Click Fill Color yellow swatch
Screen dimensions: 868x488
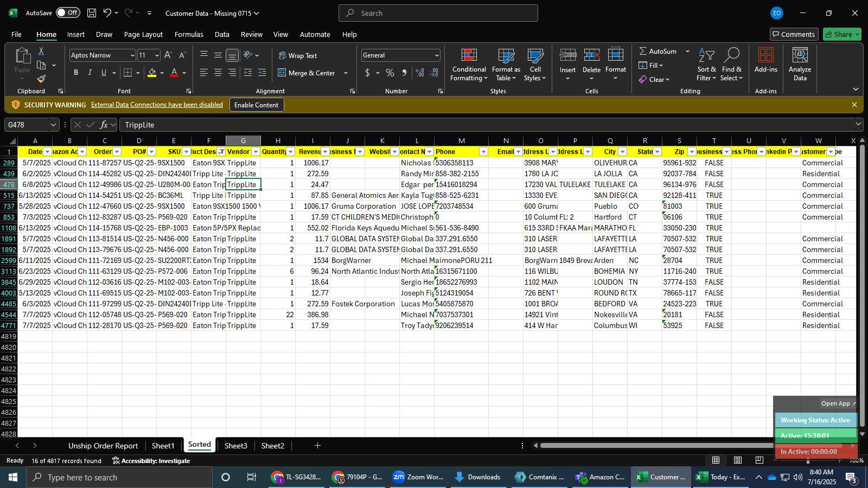coord(152,73)
